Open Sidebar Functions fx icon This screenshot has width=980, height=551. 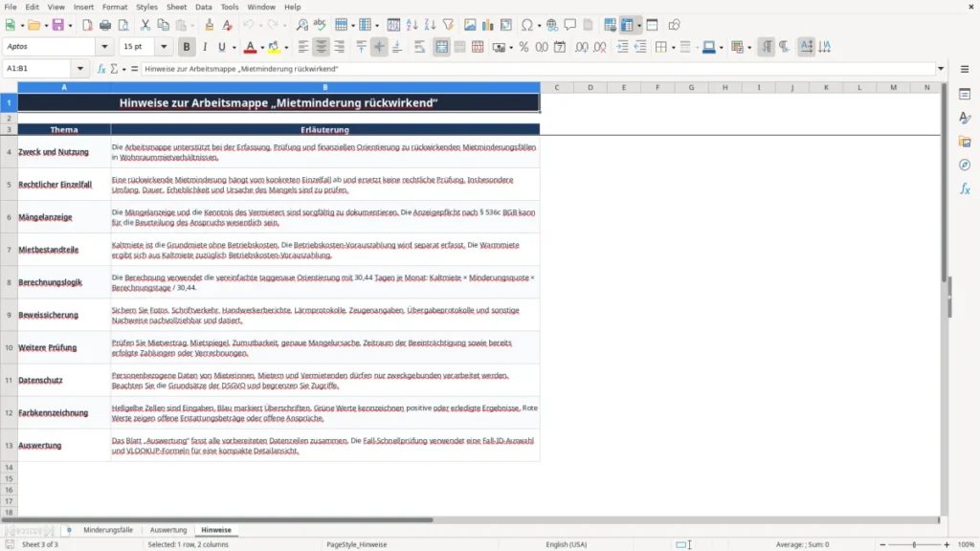[x=965, y=188]
